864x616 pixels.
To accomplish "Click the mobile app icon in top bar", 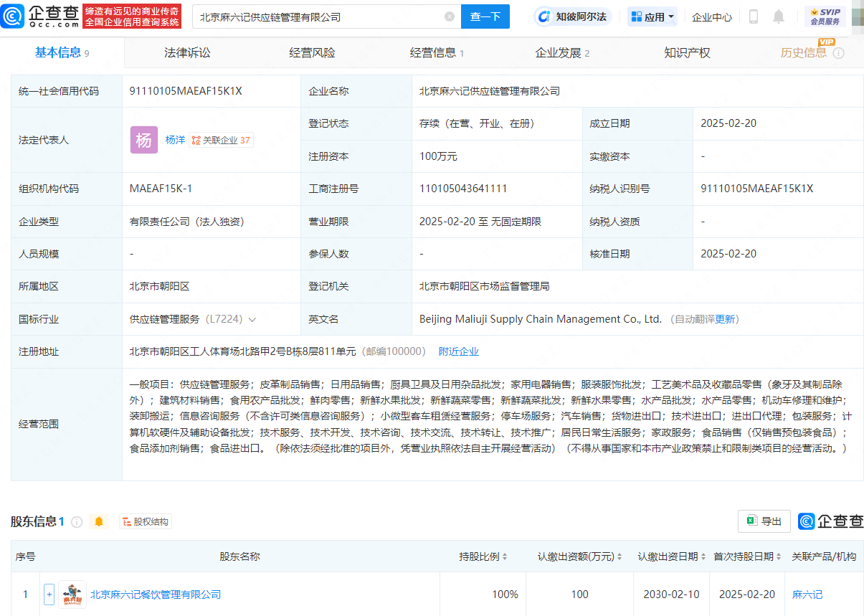I will [754, 16].
